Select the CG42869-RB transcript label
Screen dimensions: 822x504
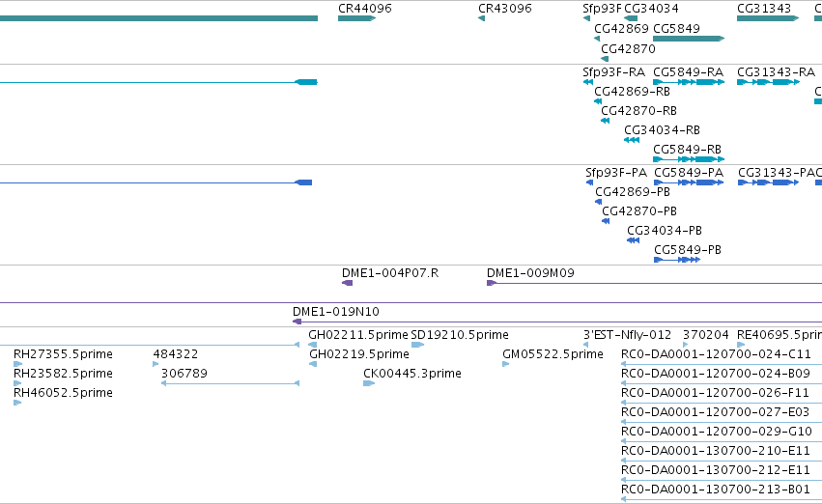633,91
